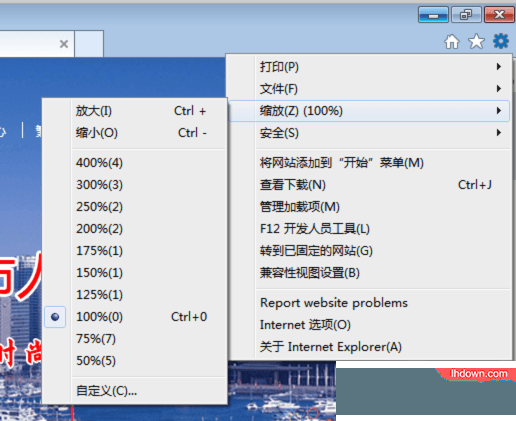Expand the 缩放(Z) (100%) submenu arrow
The image size is (516, 421).
pos(499,111)
